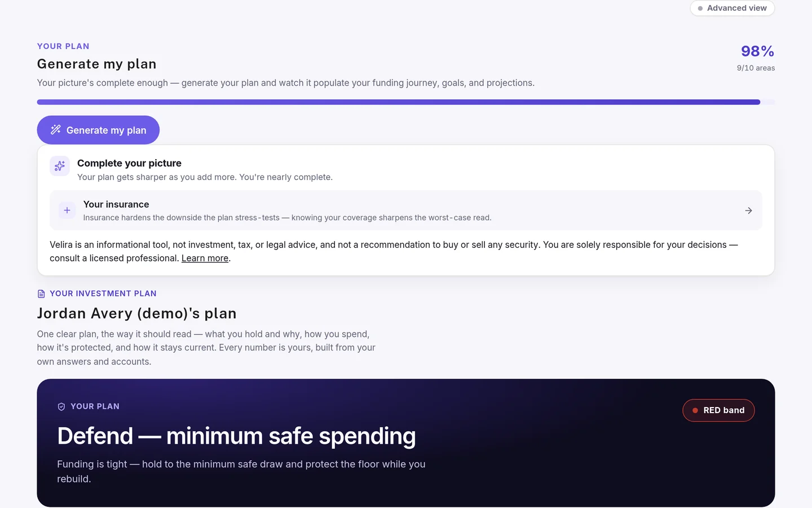Viewport: 812px width, 508px height.
Task: Click the gray dot in Advanced view pill
Action: (x=700, y=8)
